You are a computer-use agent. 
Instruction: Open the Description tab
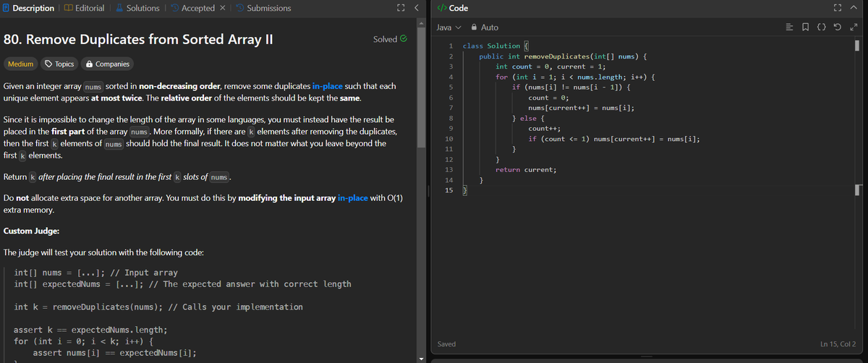tap(29, 8)
